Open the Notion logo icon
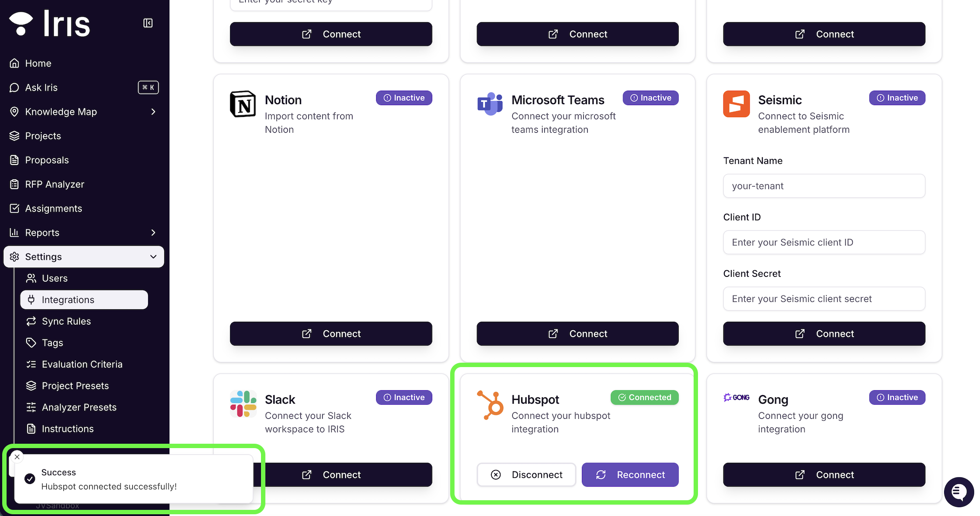 coord(243,104)
